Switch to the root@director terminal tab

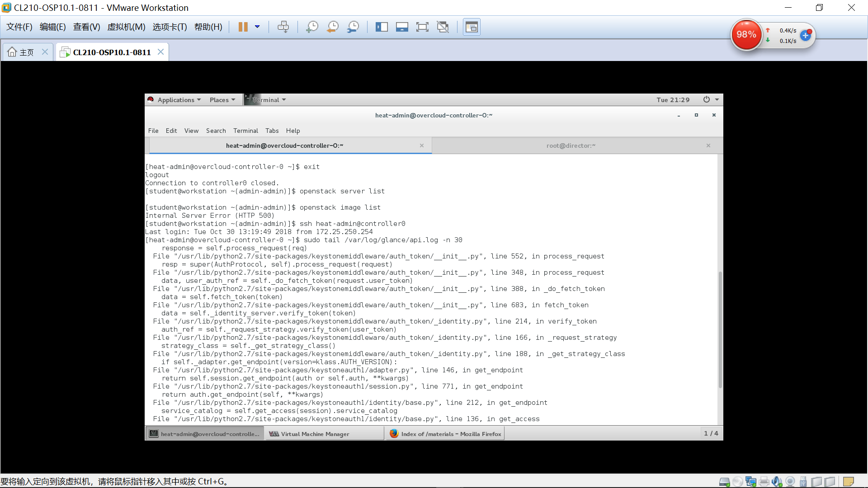click(x=571, y=145)
